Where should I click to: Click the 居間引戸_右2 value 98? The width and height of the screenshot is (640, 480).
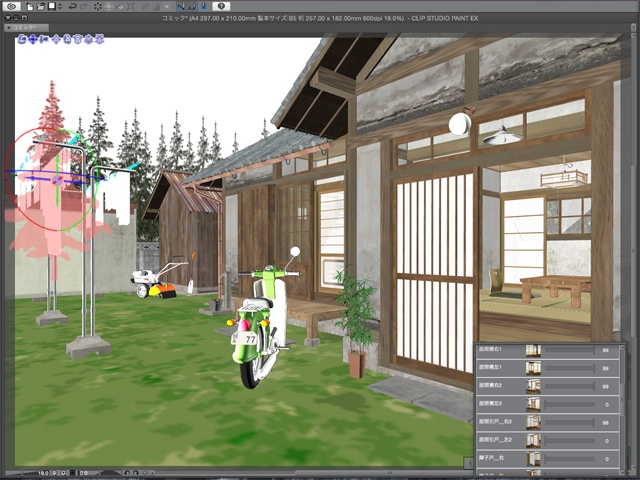coord(606,423)
